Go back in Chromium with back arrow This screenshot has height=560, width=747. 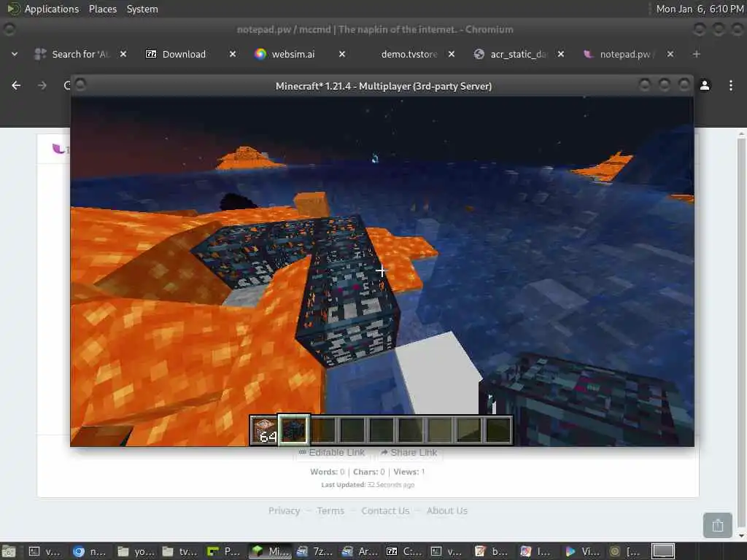[16, 85]
